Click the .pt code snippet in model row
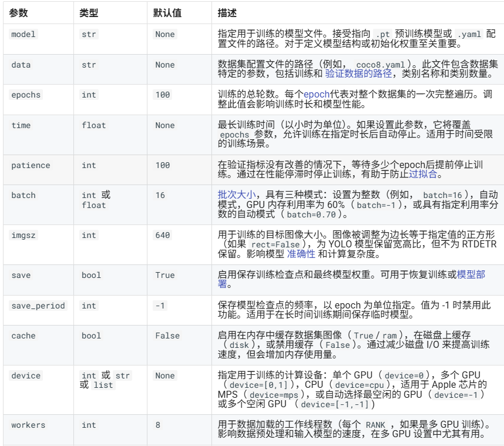504x446 pixels. pos(382,35)
